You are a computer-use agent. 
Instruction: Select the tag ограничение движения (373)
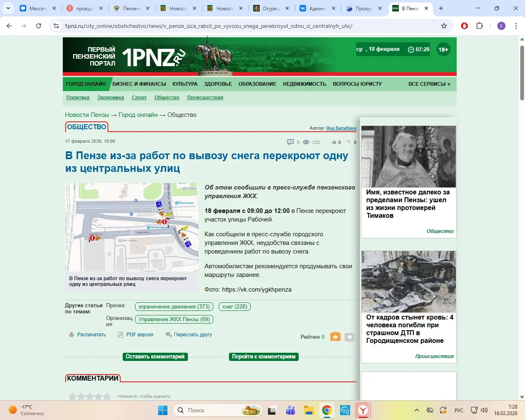pos(174,307)
